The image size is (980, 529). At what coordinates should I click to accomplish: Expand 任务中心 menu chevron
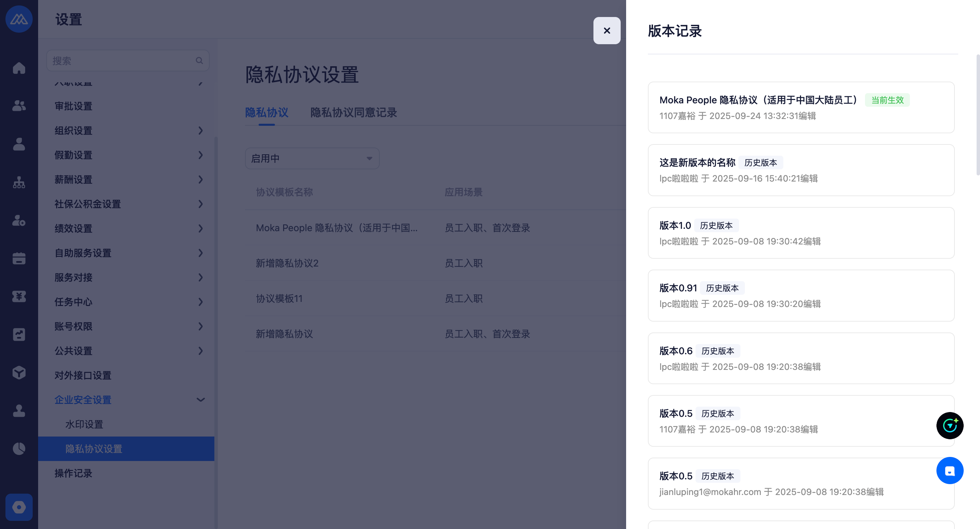pyautogui.click(x=200, y=302)
